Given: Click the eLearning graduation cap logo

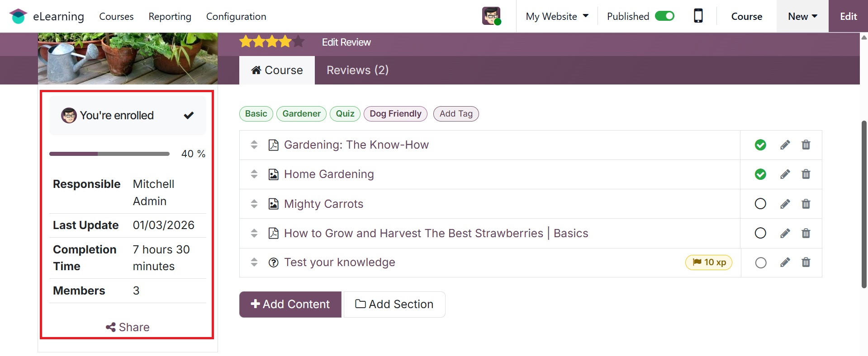Looking at the screenshot, I should pyautogui.click(x=18, y=16).
